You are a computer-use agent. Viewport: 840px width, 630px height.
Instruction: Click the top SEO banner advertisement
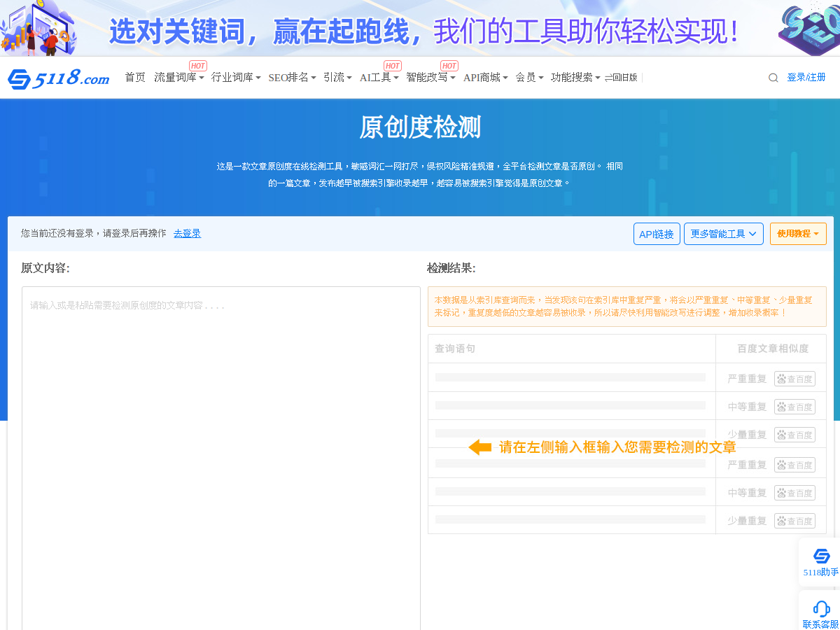(x=420, y=28)
